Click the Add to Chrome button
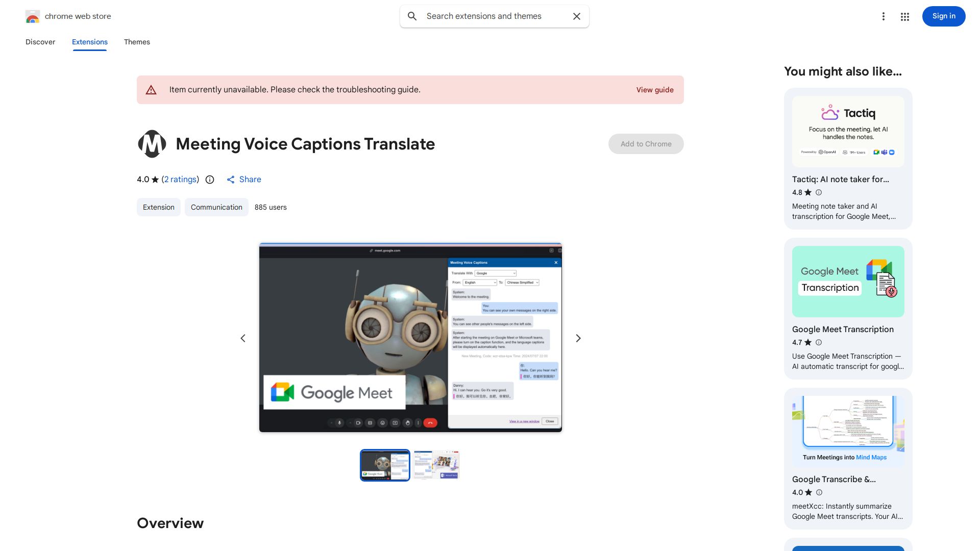 click(x=646, y=144)
